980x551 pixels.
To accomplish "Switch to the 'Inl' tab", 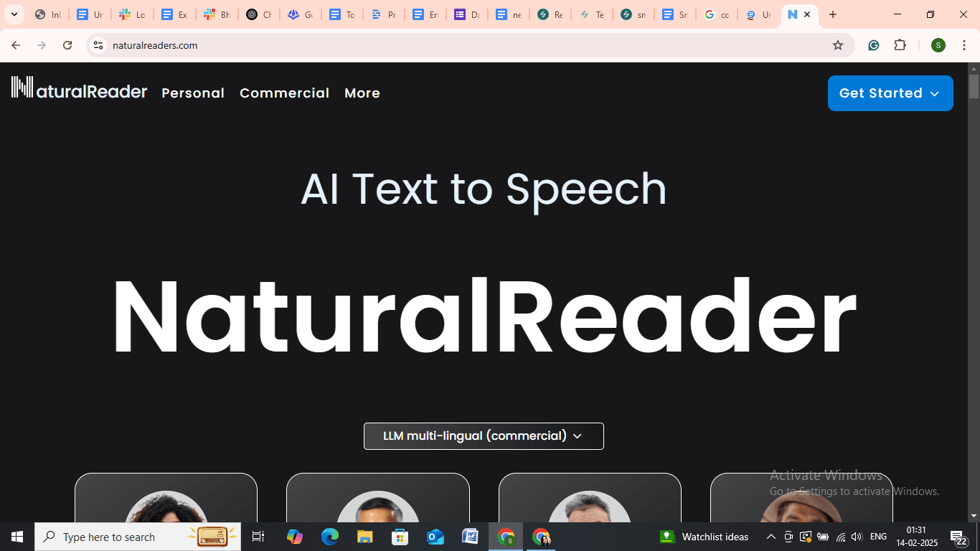I will (48, 14).
